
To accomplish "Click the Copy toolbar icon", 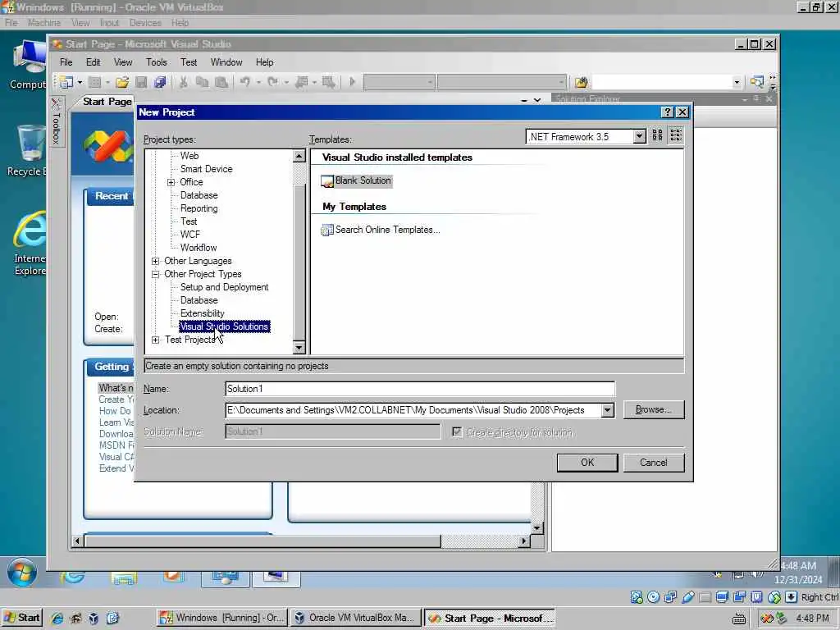I will pyautogui.click(x=202, y=82).
